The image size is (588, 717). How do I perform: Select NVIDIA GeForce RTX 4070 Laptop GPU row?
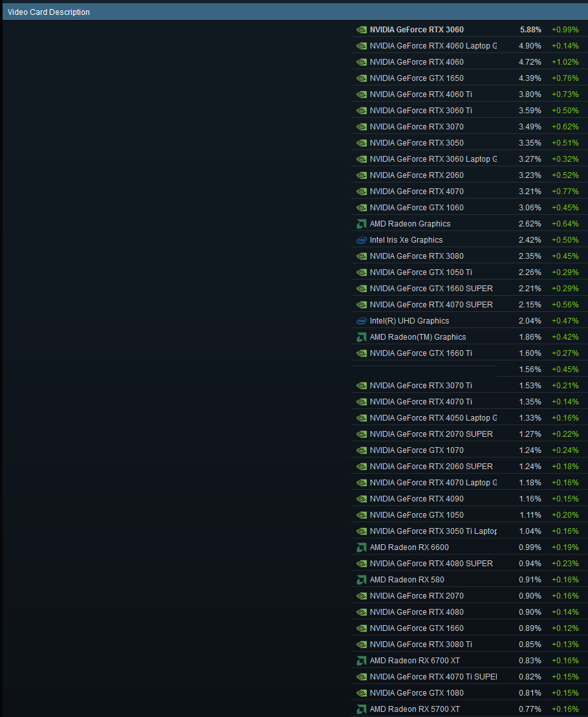pos(470,483)
